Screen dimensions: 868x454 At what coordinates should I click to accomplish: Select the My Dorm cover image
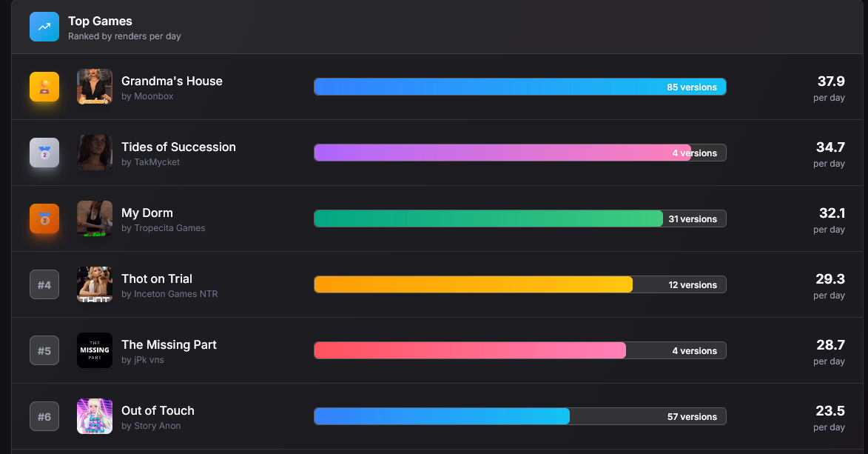[x=95, y=218]
